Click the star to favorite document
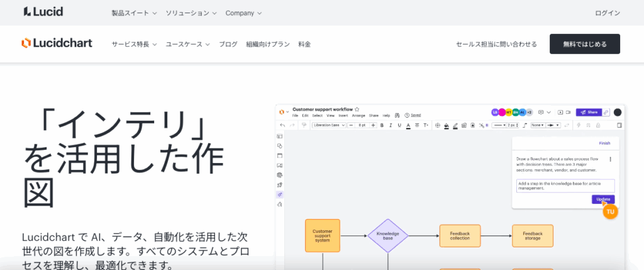 pyautogui.click(x=357, y=110)
